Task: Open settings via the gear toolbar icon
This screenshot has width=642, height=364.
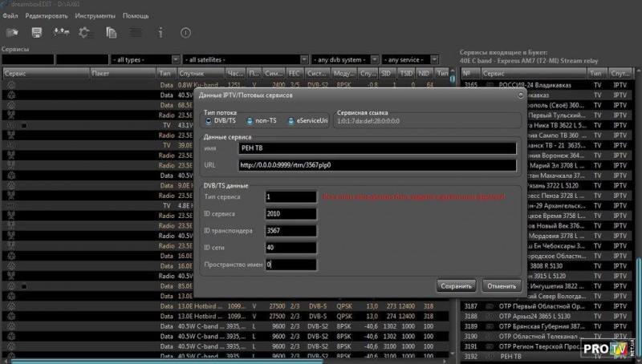Action: pos(84,33)
